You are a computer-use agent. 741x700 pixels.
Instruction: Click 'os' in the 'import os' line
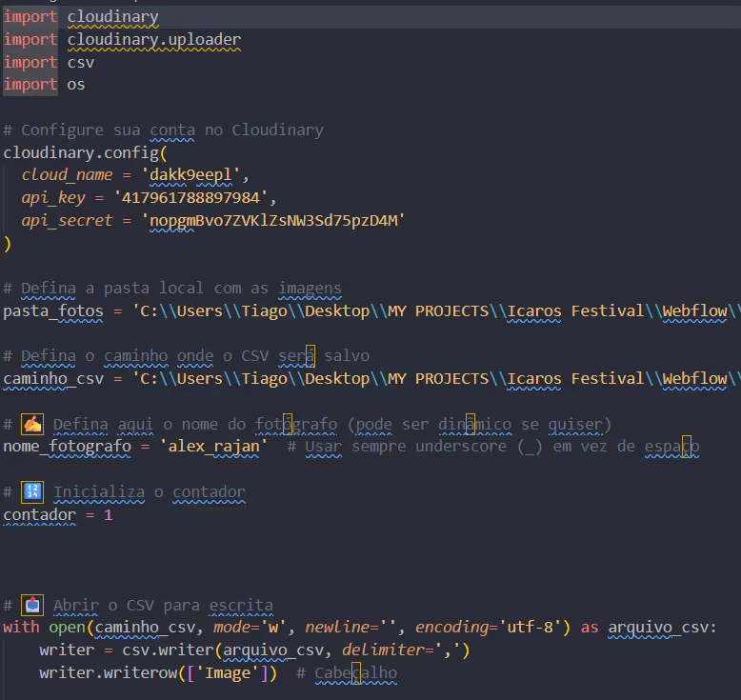(x=76, y=85)
